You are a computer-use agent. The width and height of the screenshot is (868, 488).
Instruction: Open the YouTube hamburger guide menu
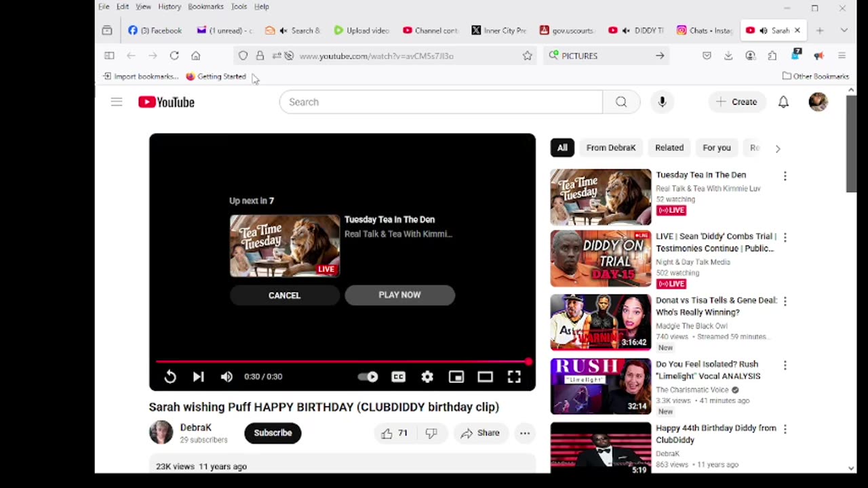[x=117, y=102]
